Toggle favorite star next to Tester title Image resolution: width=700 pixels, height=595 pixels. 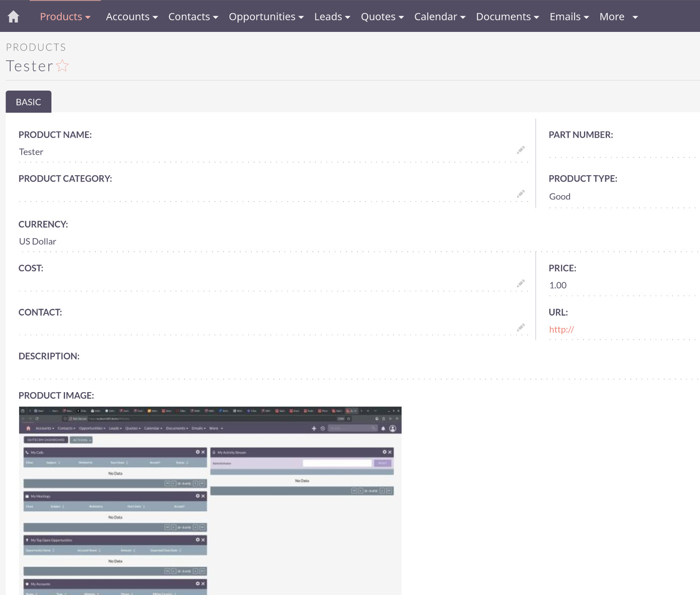62,66
